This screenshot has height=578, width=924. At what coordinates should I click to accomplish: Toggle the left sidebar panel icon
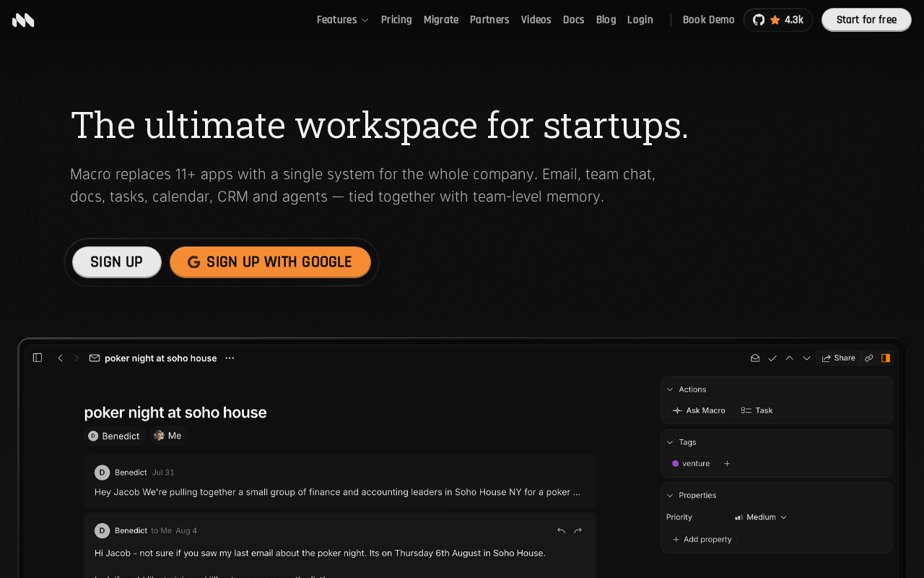coord(38,358)
